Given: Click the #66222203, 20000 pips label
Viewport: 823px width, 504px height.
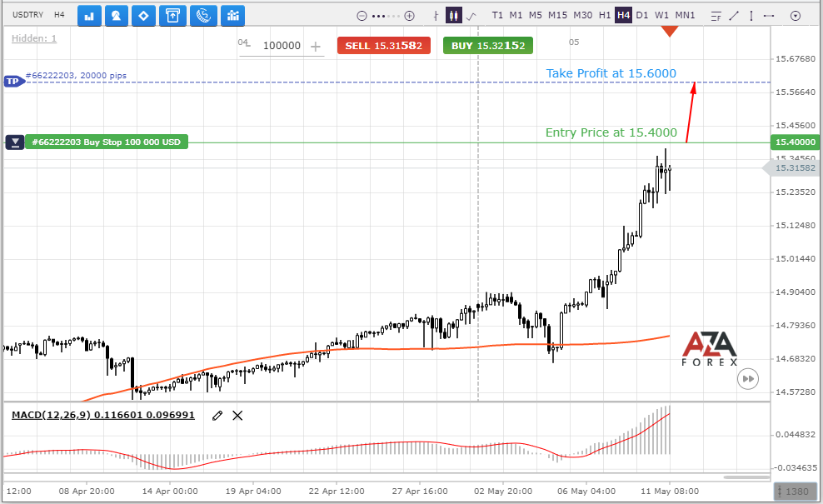Looking at the screenshot, I should click(76, 76).
